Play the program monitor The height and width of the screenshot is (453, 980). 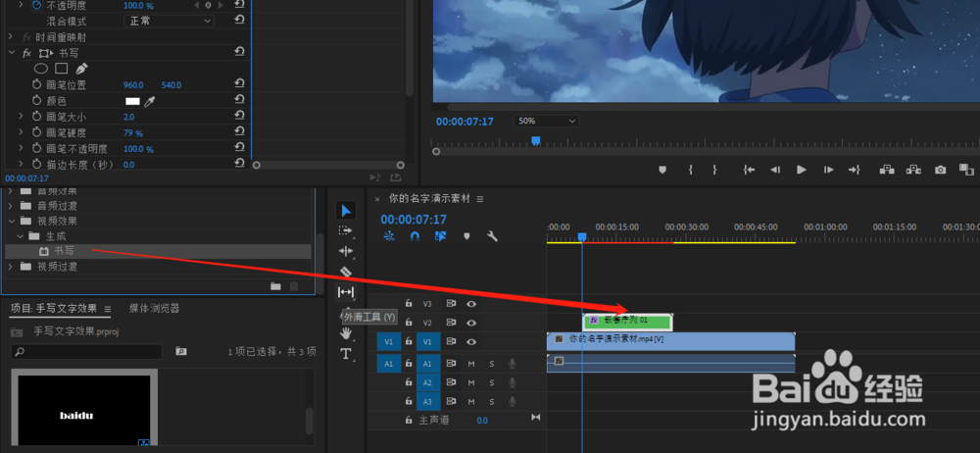802,170
